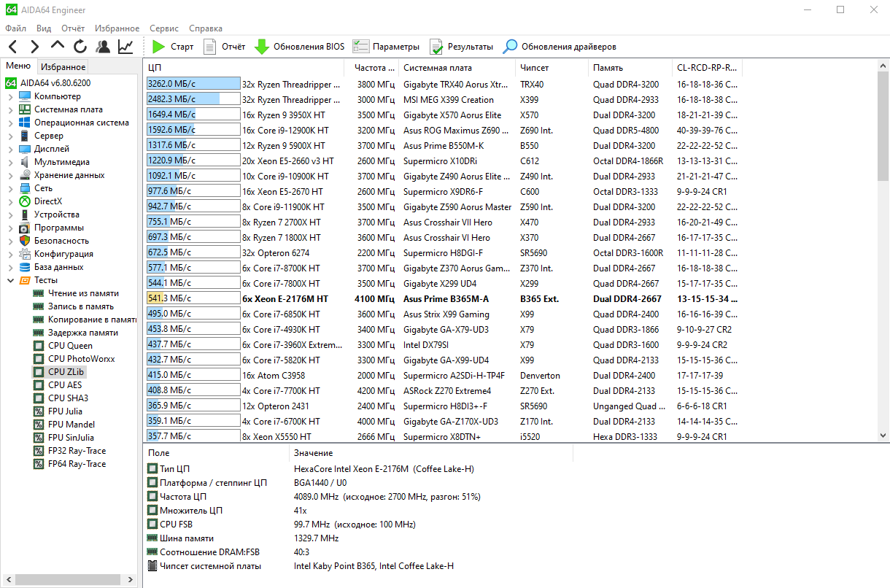Select the Устройства icon in tree

tap(25, 214)
